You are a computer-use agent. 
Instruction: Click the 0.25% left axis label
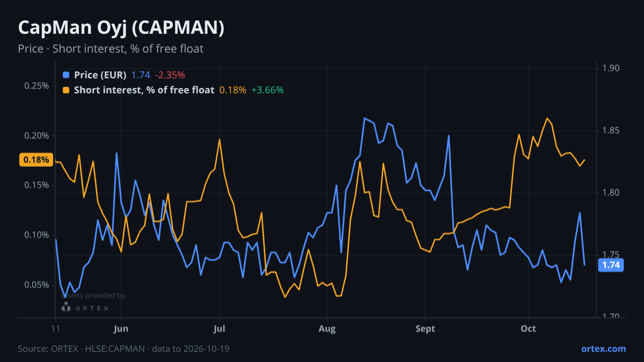point(37,86)
